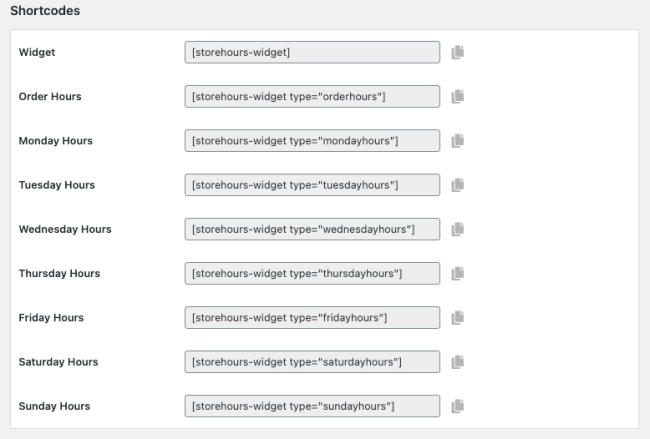Select the wednesdayhours shortcode input

(x=312, y=229)
